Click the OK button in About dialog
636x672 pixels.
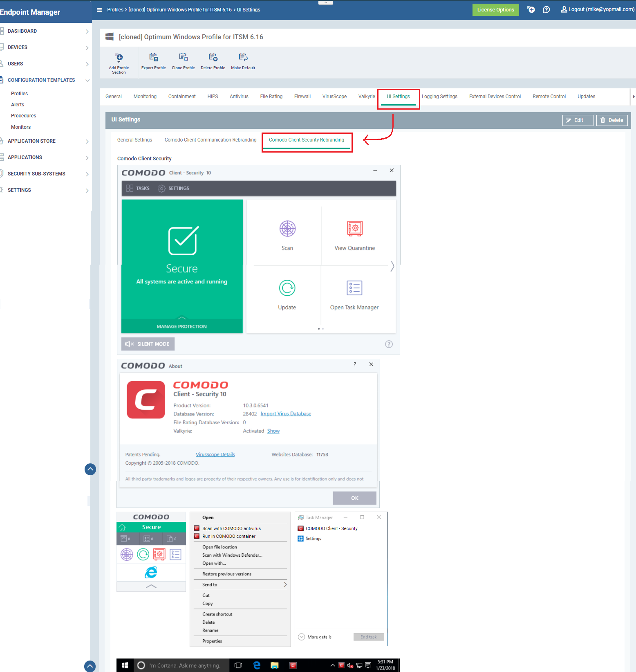click(x=355, y=498)
